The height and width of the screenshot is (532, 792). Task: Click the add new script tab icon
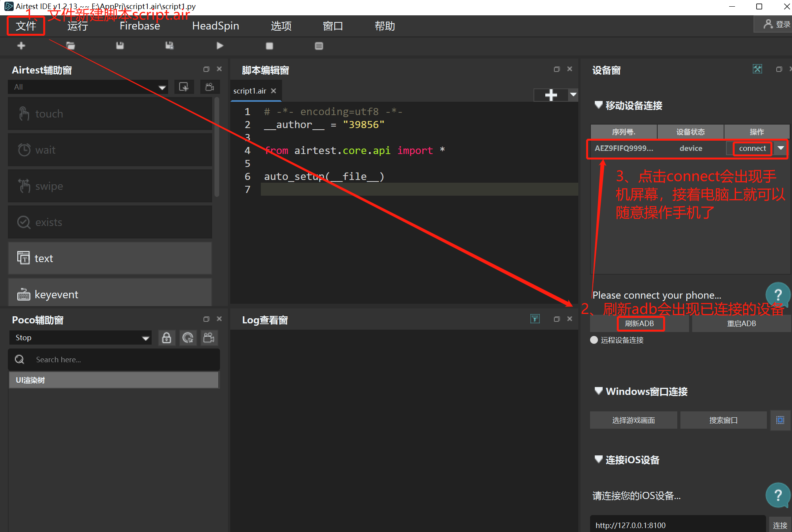coord(551,95)
